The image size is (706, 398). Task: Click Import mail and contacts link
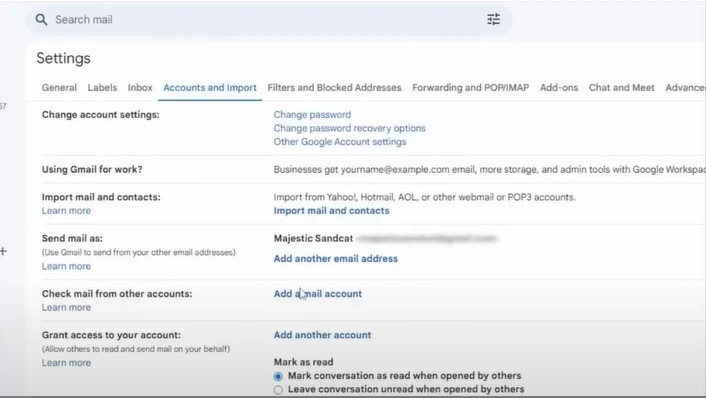coord(331,211)
